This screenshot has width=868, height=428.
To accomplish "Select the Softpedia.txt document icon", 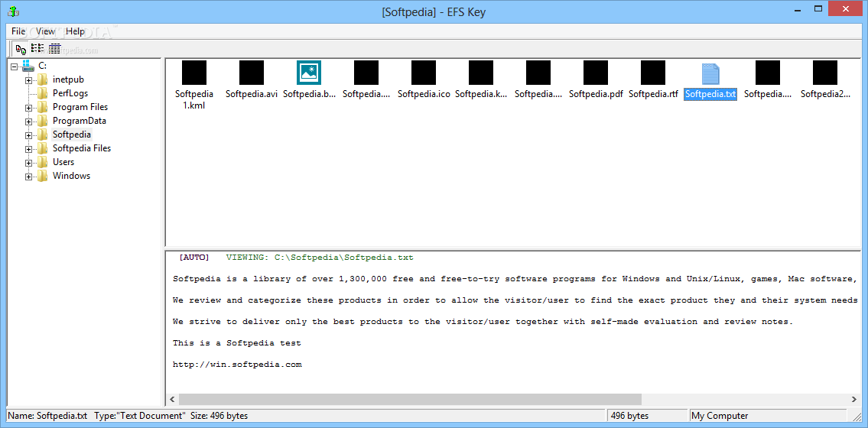I will pos(710,74).
